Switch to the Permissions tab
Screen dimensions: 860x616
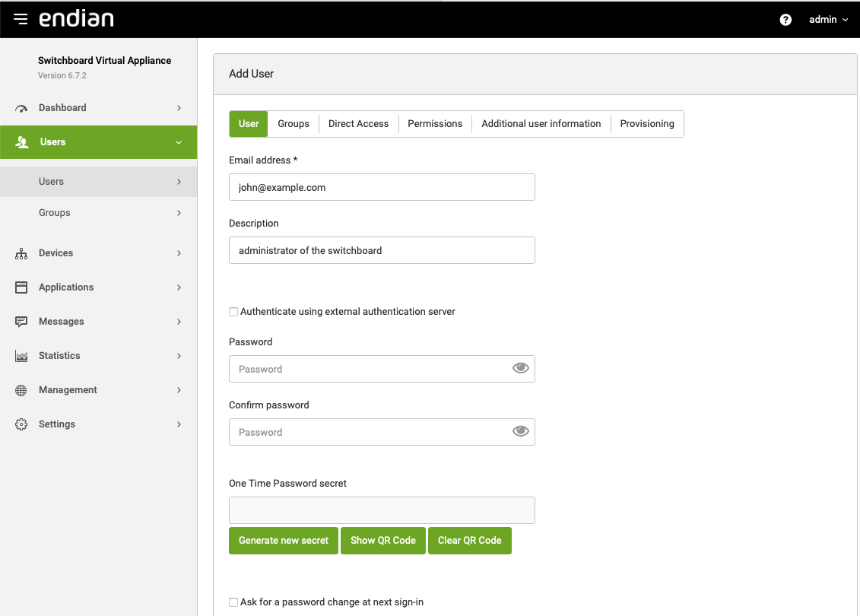click(435, 124)
